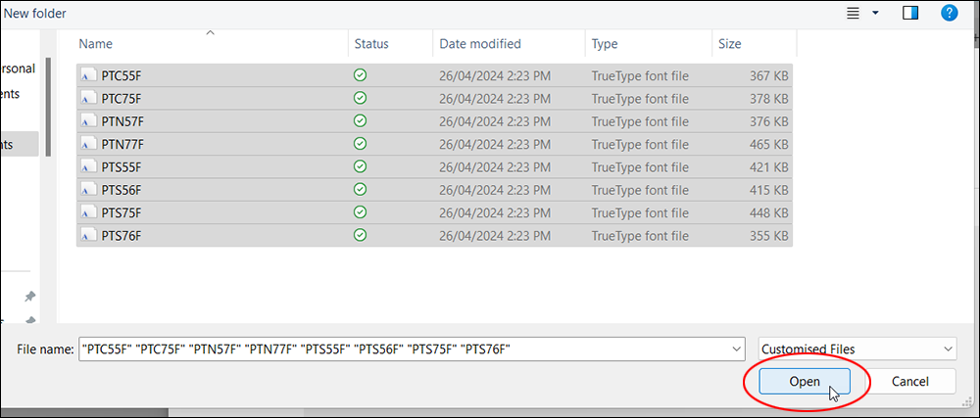980x418 pixels.
Task: Click the green sync status icon for PTS76F
Action: [360, 236]
